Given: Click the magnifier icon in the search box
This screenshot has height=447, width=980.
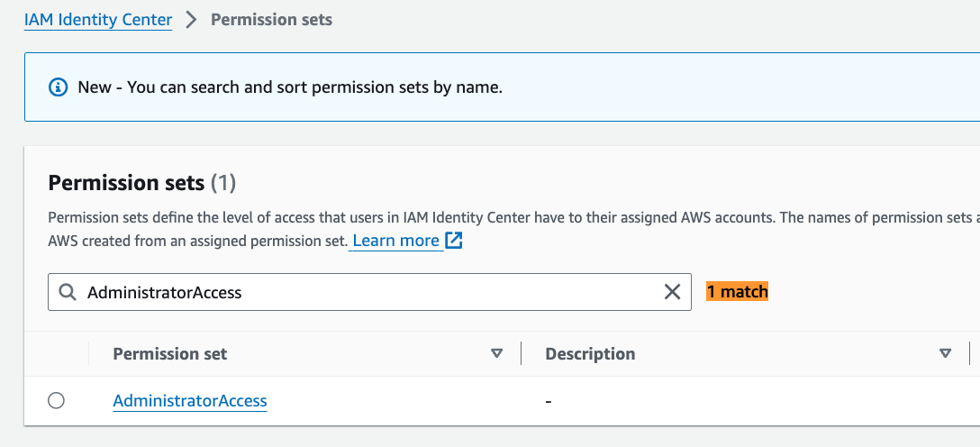Looking at the screenshot, I should tap(68, 292).
